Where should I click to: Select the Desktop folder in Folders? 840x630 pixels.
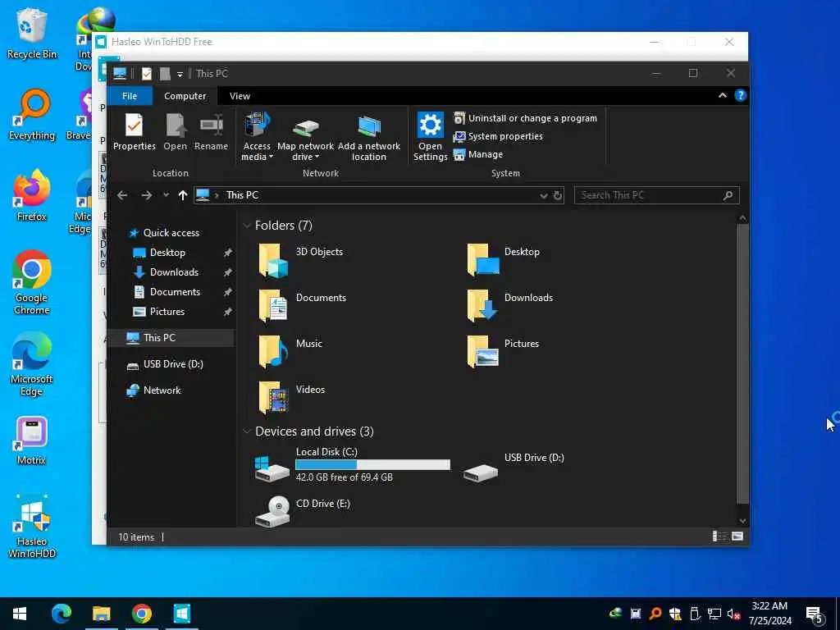coord(504,260)
